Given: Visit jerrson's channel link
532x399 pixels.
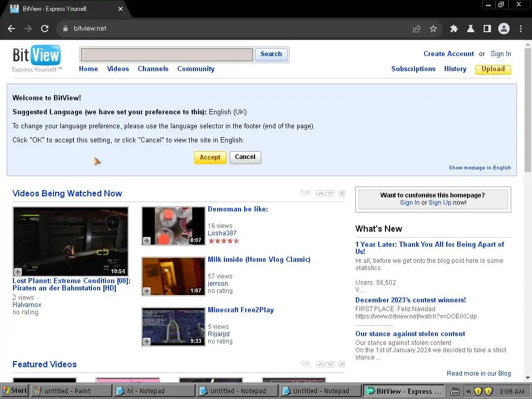Looking at the screenshot, I should click(x=218, y=284).
